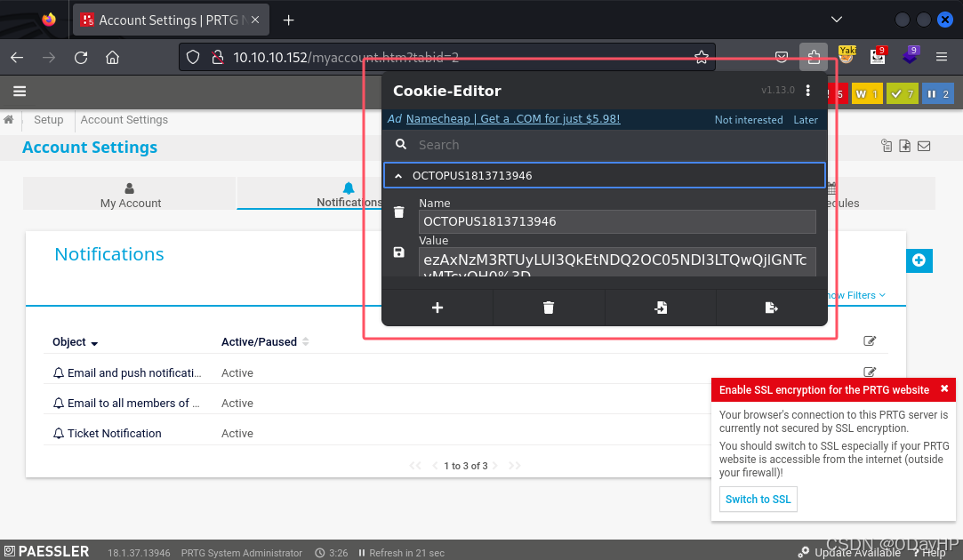The height and width of the screenshot is (560, 963).
Task: Open a new browser tab
Action: click(288, 20)
